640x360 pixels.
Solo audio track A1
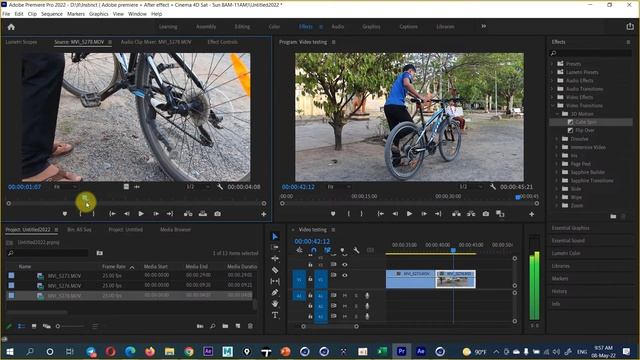pyautogui.click(x=356, y=296)
